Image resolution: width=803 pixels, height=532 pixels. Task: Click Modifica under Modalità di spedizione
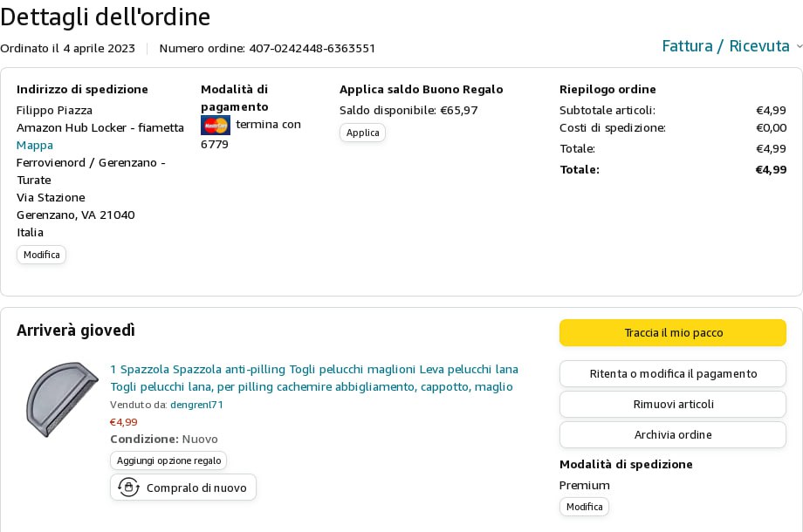point(584,507)
